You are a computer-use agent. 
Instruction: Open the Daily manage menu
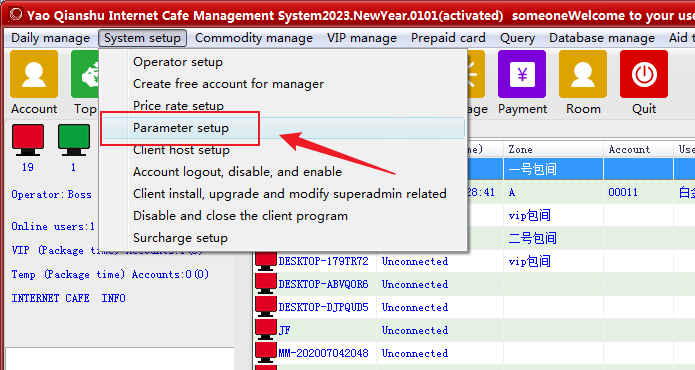pos(51,38)
